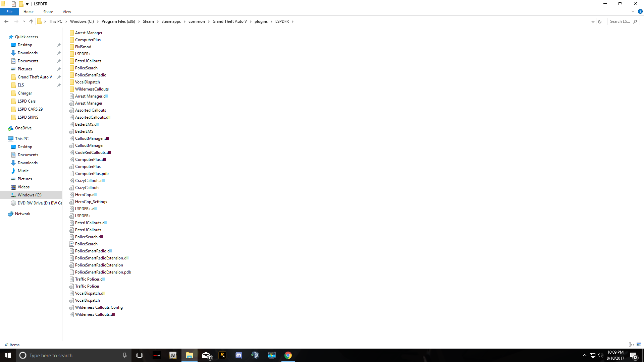Switch to large thumbnails view icon

click(x=639, y=345)
